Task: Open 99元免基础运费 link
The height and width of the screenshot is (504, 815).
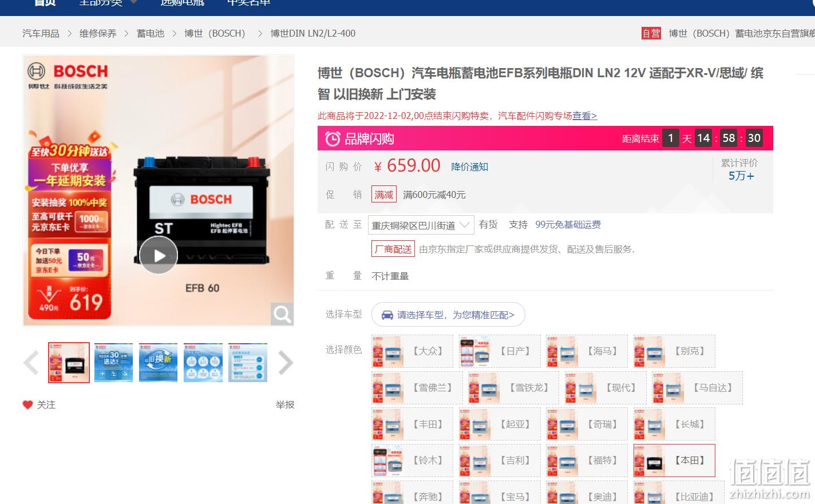Action: [x=568, y=224]
